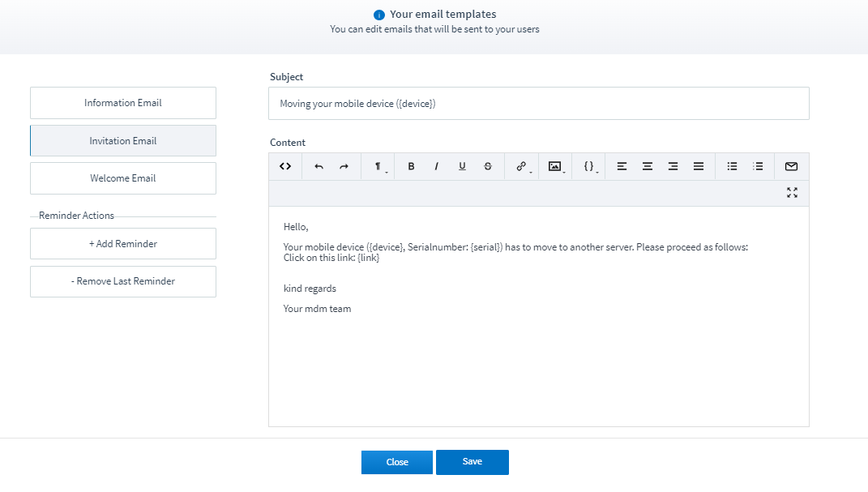
Task: Insert a numbered list
Action: tap(758, 167)
